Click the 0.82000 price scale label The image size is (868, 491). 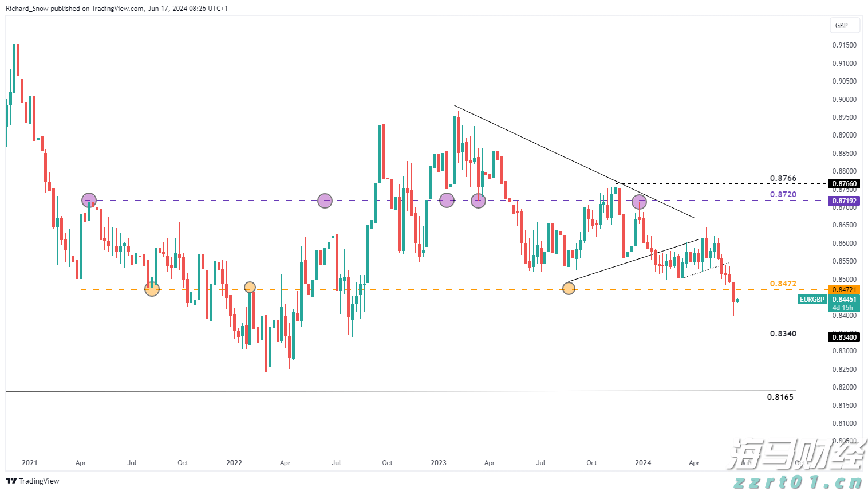[x=845, y=387]
